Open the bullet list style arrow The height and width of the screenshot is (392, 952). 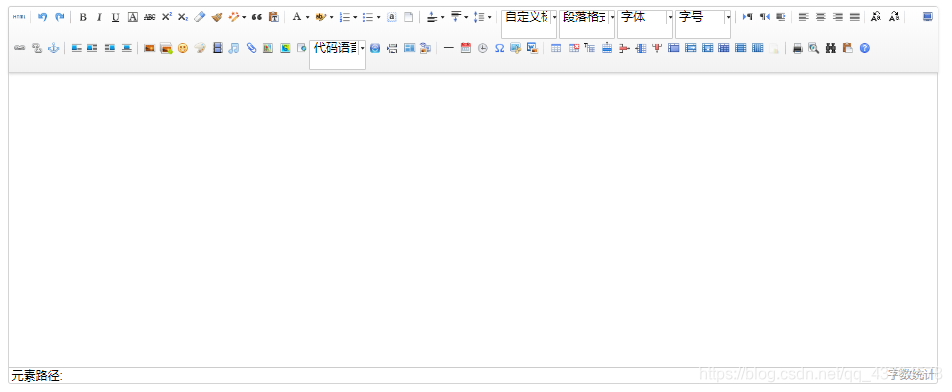(378, 17)
